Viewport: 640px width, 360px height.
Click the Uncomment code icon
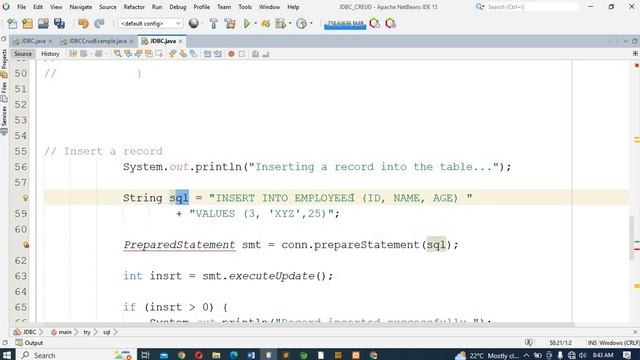266,54
